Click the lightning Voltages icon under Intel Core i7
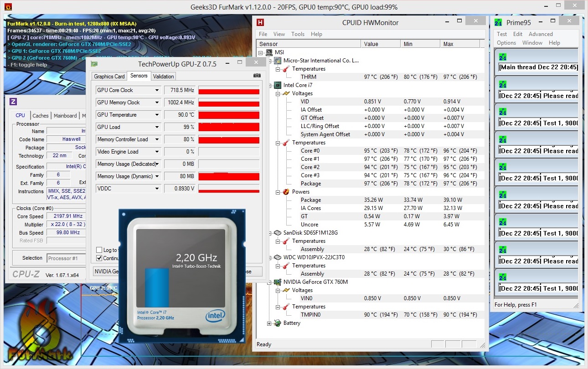The height and width of the screenshot is (369, 588). [x=286, y=93]
